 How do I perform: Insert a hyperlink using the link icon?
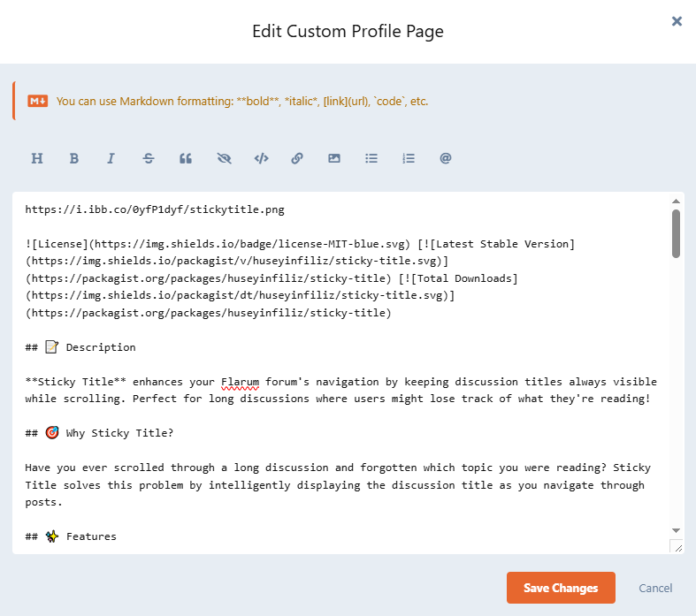point(297,158)
